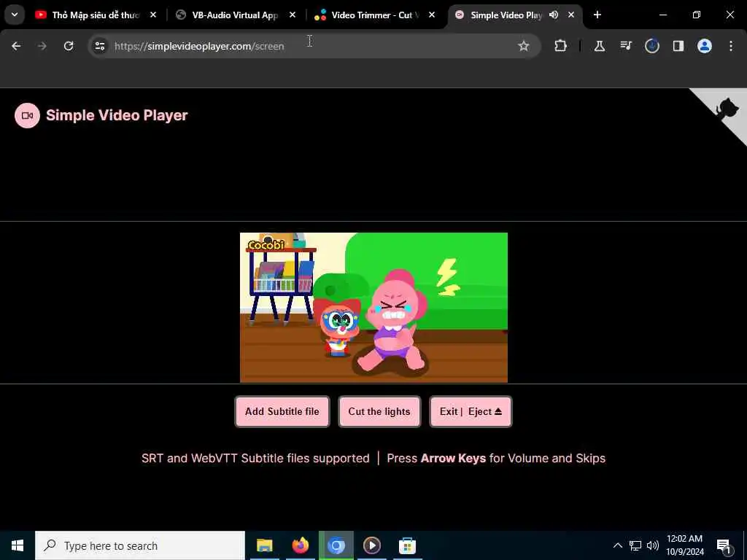Close the Simple Video Player tab
The height and width of the screenshot is (560, 747).
[x=571, y=15]
